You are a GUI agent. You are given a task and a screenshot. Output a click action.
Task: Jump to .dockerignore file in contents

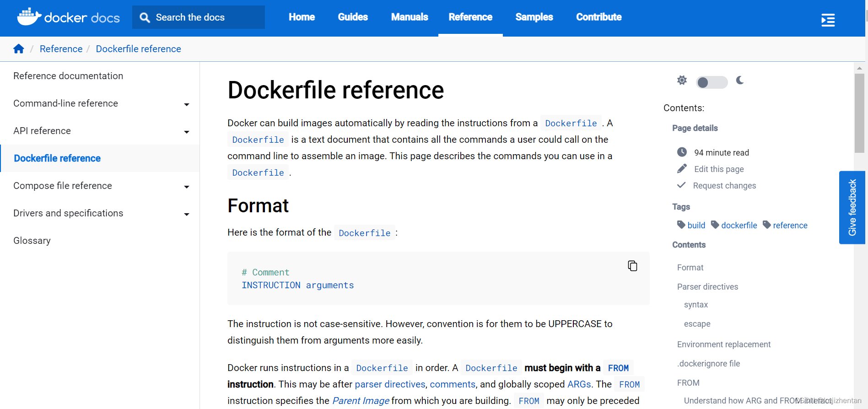708,364
